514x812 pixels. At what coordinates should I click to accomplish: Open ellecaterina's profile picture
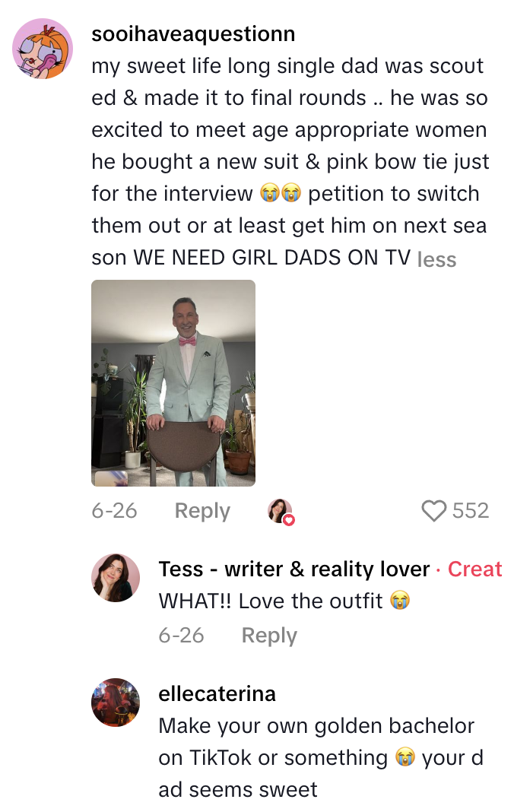tap(116, 703)
